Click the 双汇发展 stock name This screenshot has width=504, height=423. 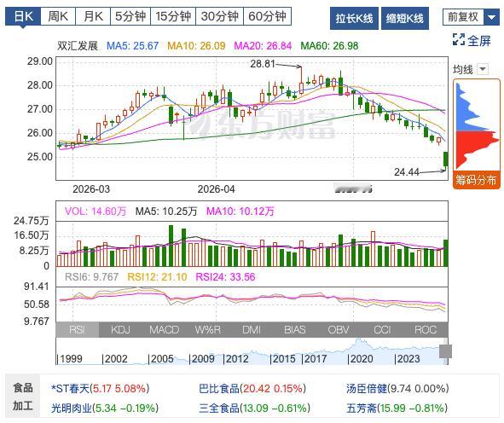(x=78, y=46)
